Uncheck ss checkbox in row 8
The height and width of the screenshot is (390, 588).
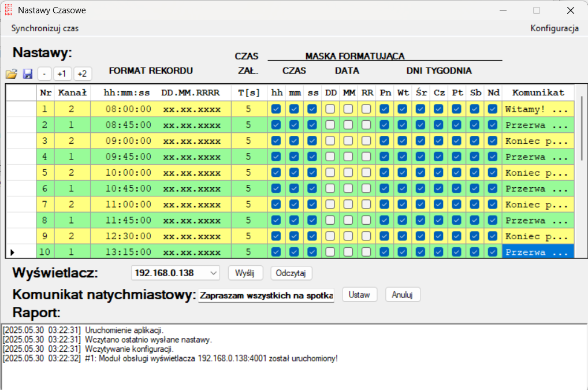point(312,220)
